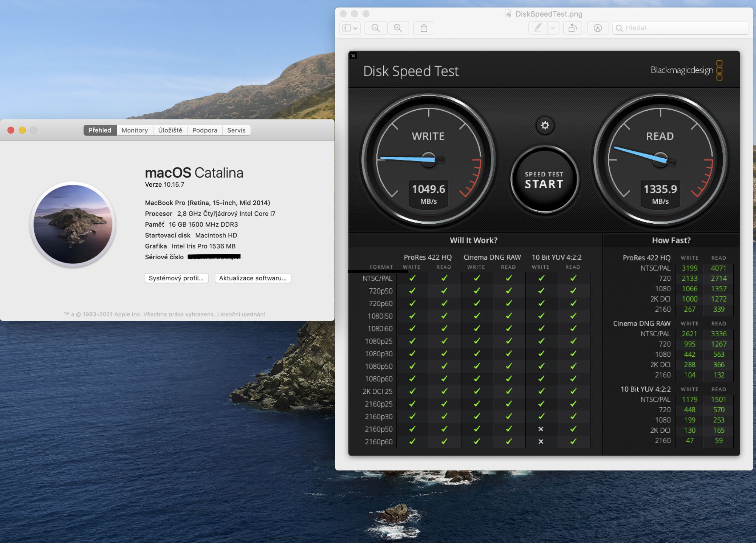Click the Verze 10.15.7 version text
Image resolution: width=756 pixels, height=543 pixels.
click(164, 185)
